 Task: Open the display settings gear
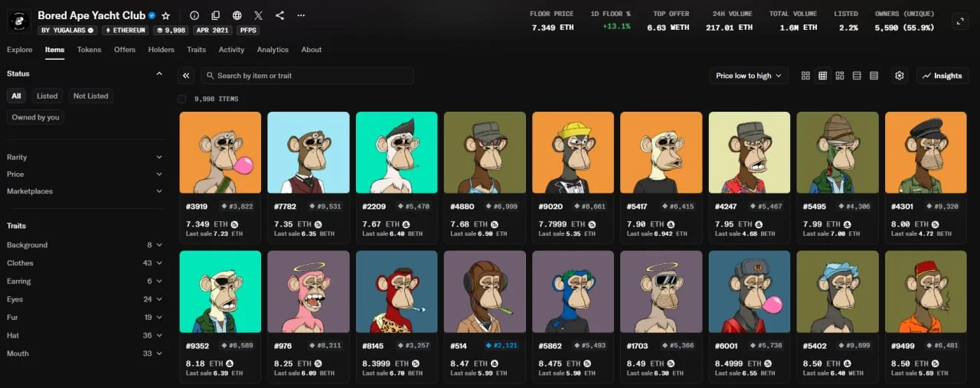click(900, 76)
